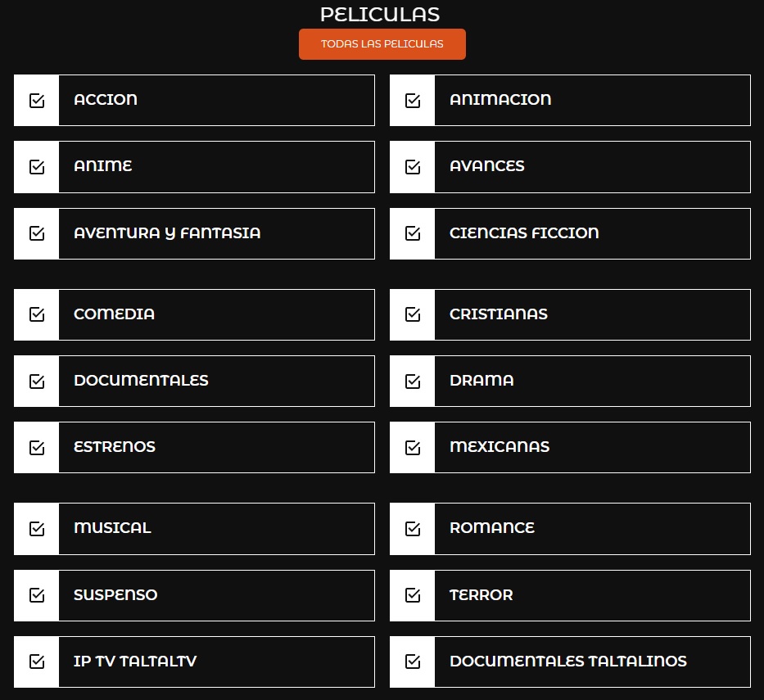Click the check icon next to CRISTIANAS
764x700 pixels.
(413, 314)
